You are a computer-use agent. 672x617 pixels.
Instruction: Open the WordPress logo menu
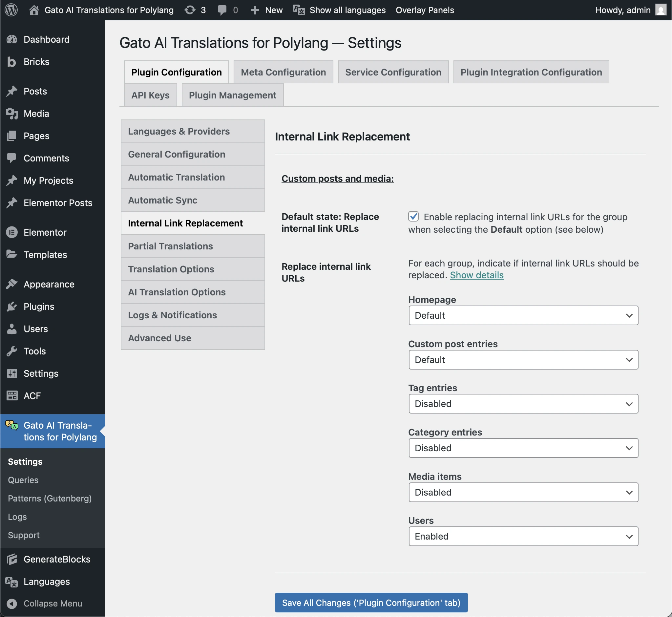[11, 10]
